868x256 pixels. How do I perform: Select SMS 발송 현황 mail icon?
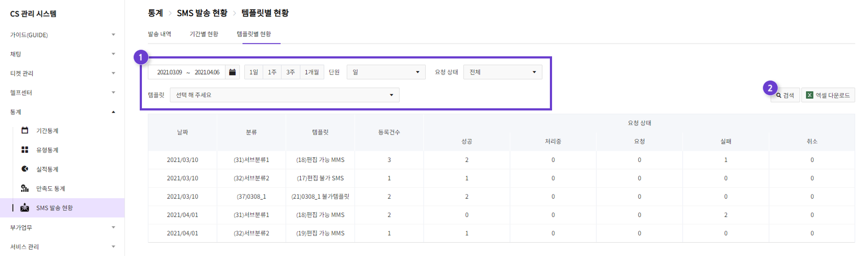(25, 207)
